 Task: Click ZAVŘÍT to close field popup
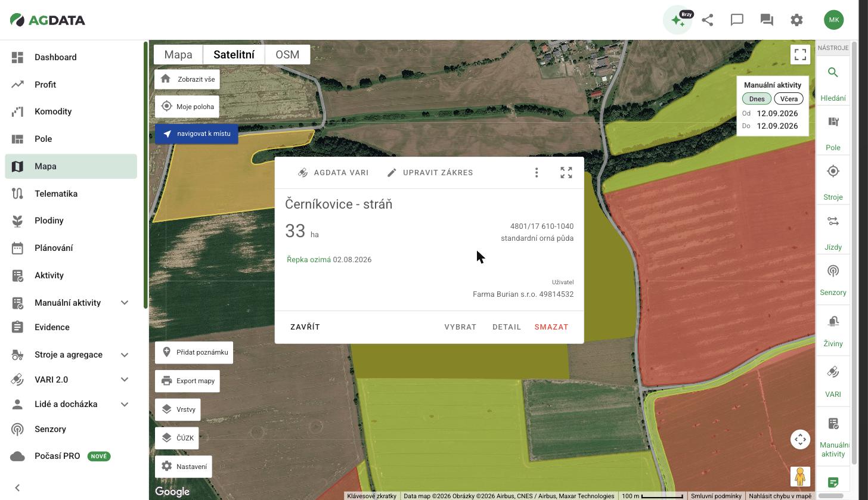pyautogui.click(x=305, y=327)
